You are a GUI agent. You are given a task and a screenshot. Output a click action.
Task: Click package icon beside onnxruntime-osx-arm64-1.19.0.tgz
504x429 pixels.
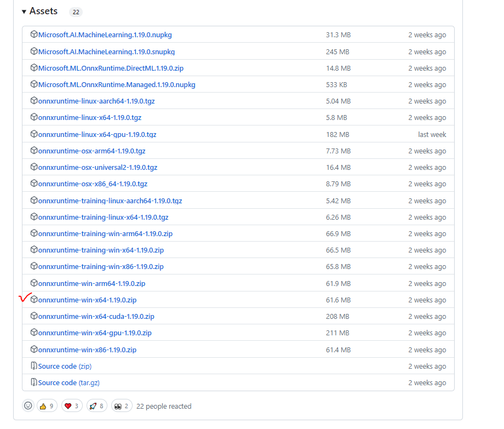[x=34, y=150]
